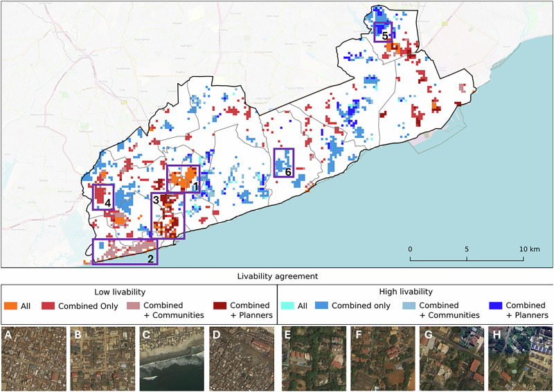Click the dark red 'Combined + Planners' swatch
The width and height of the screenshot is (554, 392).
220,305
